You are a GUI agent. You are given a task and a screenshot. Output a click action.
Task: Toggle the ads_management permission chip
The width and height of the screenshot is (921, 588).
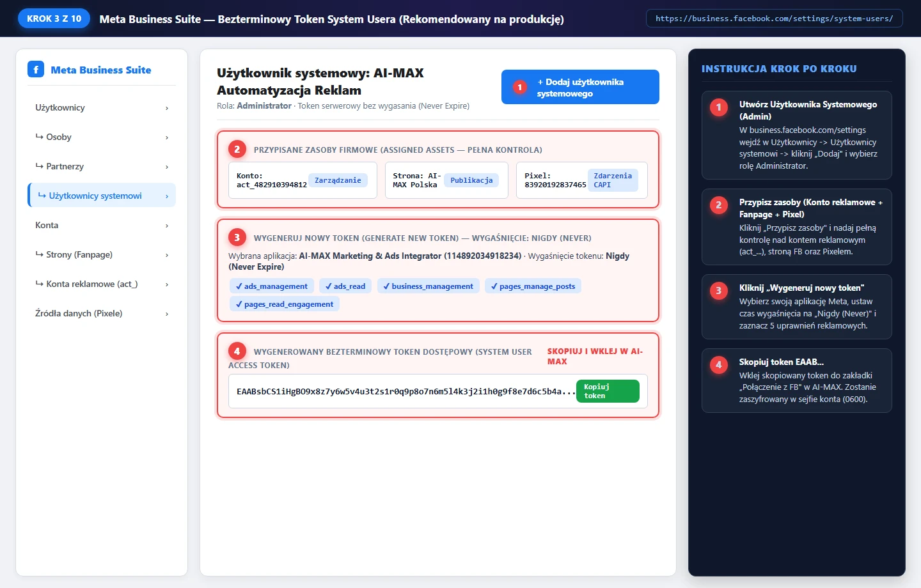pos(271,286)
